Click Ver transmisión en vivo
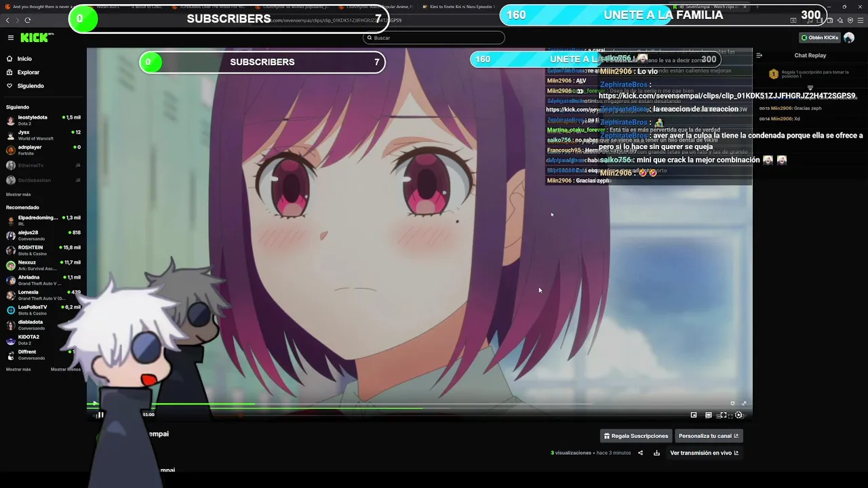This screenshot has width=868, height=488. coord(704,453)
